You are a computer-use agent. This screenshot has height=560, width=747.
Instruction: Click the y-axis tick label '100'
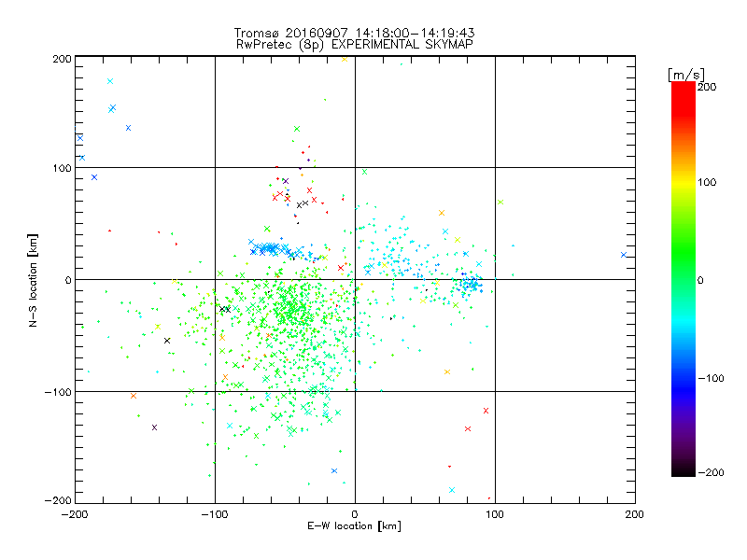[62, 168]
